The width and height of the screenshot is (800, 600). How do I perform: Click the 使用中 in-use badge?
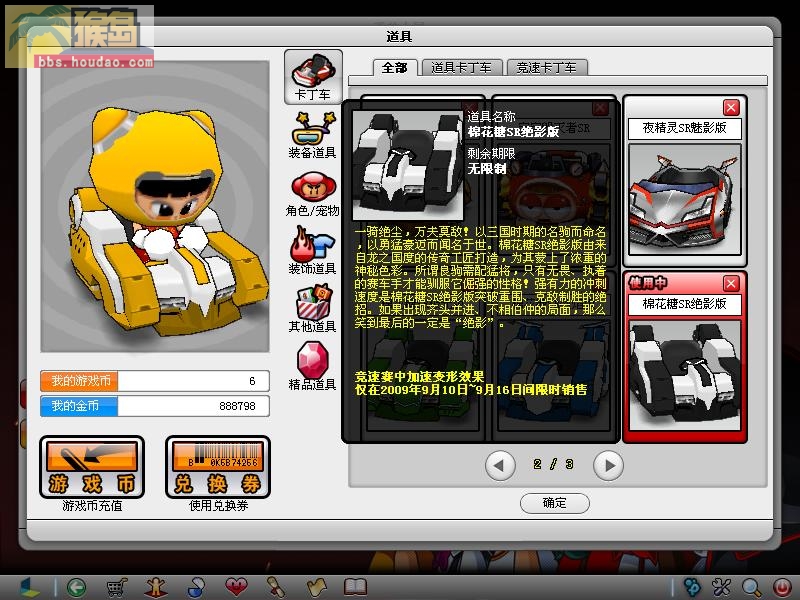[x=648, y=283]
